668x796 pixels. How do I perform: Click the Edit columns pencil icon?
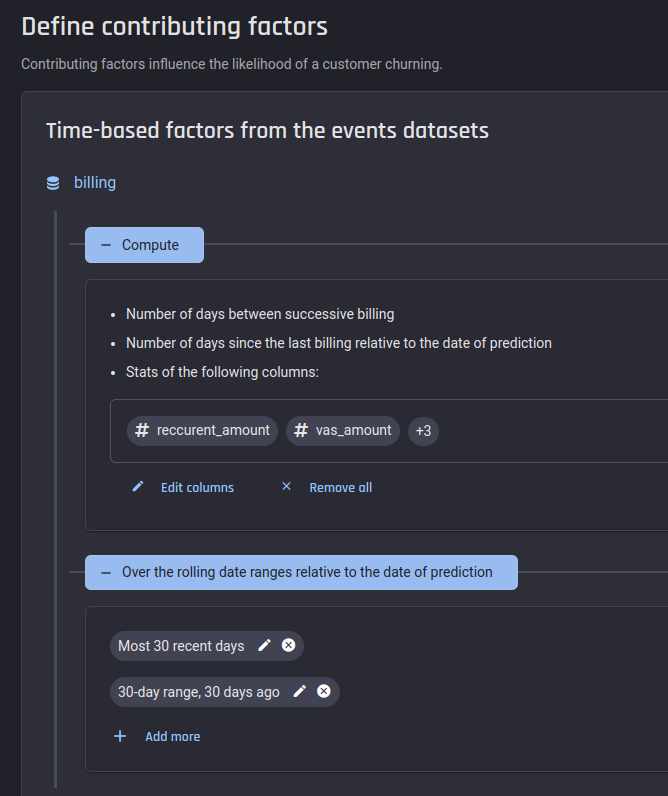138,487
